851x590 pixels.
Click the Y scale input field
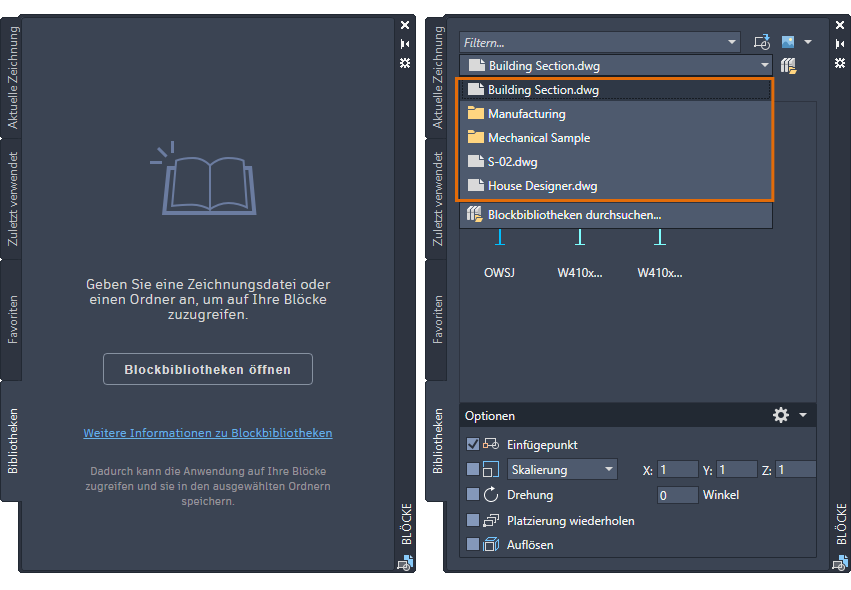[737, 470]
